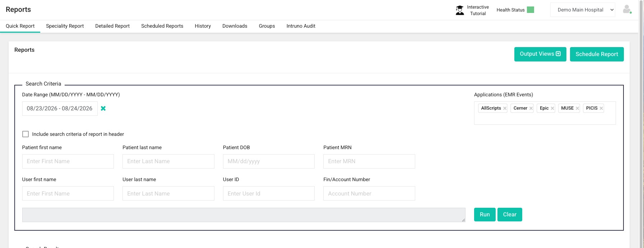This screenshot has width=644, height=248.
Task: Click the PICIS tag label
Action: pyautogui.click(x=592, y=108)
